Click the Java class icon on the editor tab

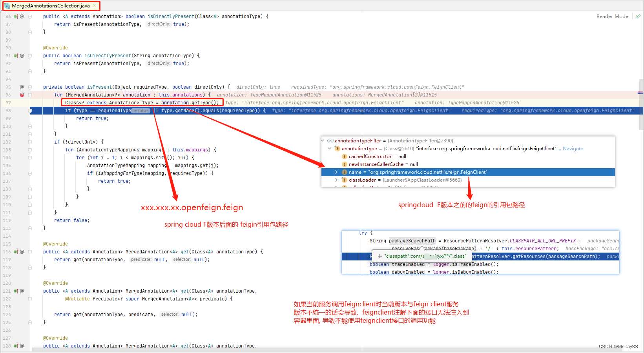[7, 6]
